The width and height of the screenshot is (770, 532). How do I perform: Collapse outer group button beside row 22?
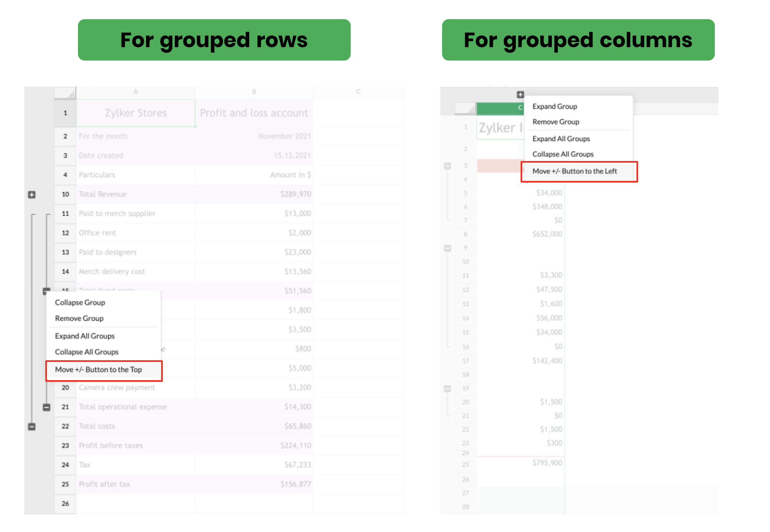(x=32, y=427)
